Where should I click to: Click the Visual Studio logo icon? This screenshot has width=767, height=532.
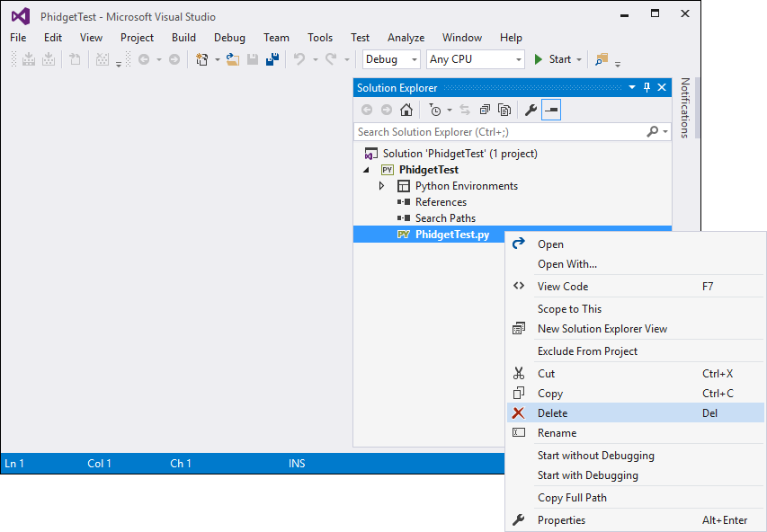click(21, 17)
